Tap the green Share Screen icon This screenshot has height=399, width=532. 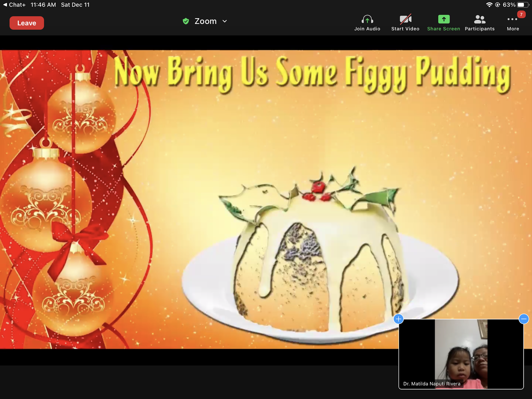pos(444,19)
